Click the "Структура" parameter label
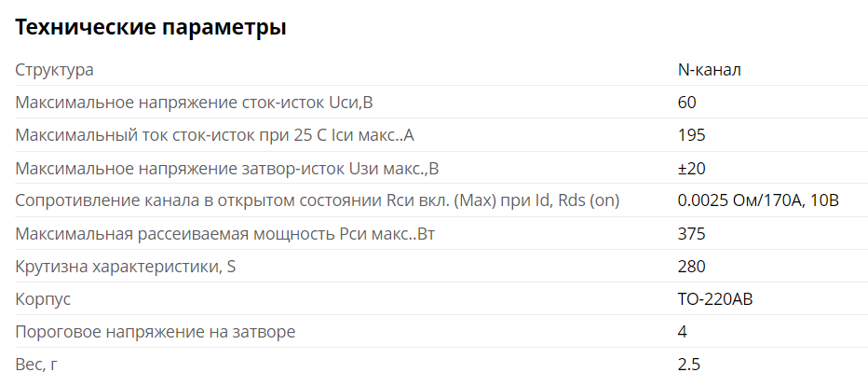The width and height of the screenshot is (868, 386). [x=54, y=70]
